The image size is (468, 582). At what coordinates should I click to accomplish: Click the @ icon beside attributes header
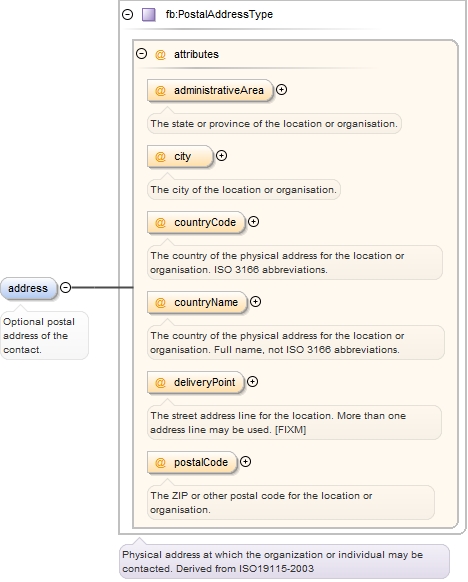pos(160,55)
